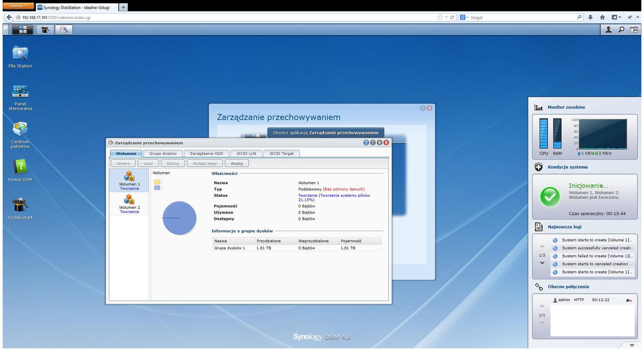Open bookmarks menu dropdown in Firefox toolbar
The width and height of the screenshot is (644, 351).
[x=616, y=17]
